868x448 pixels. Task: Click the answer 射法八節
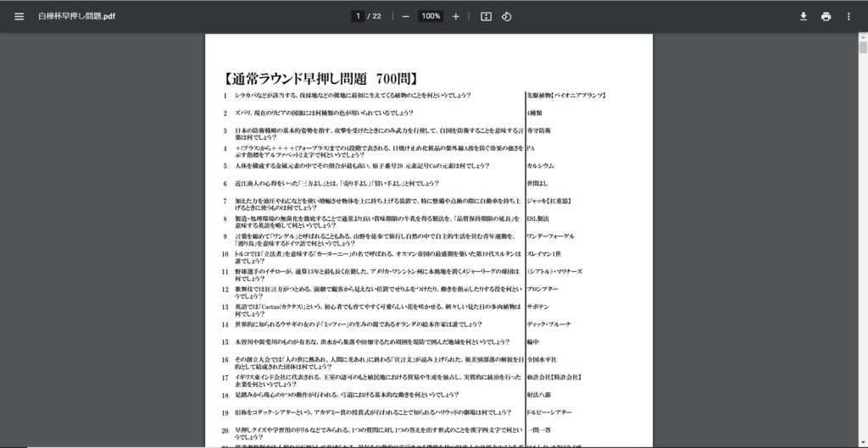tap(538, 395)
